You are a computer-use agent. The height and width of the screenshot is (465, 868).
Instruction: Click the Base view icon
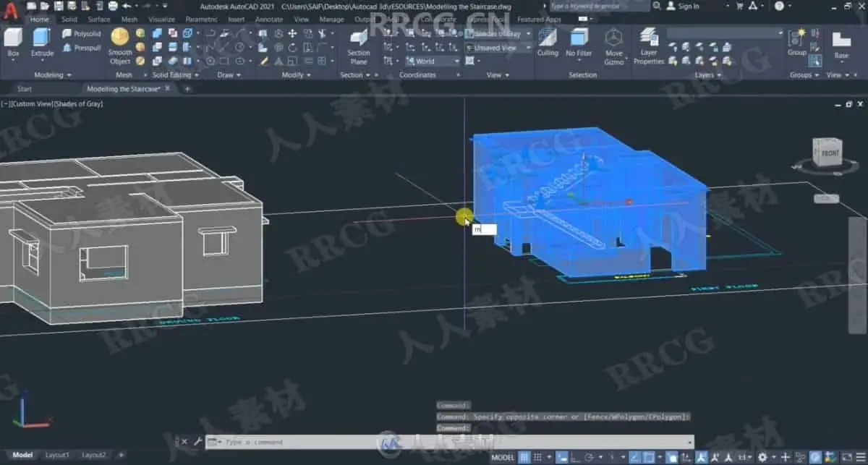[841, 44]
